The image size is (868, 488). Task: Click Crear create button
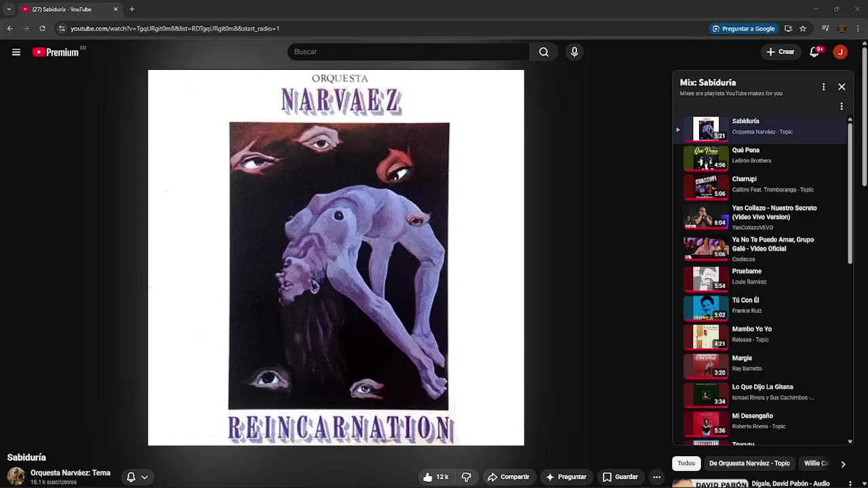780,52
